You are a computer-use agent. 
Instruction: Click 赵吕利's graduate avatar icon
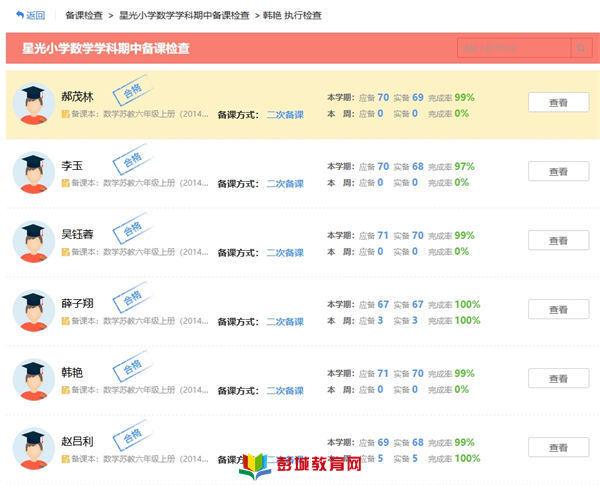point(34,450)
